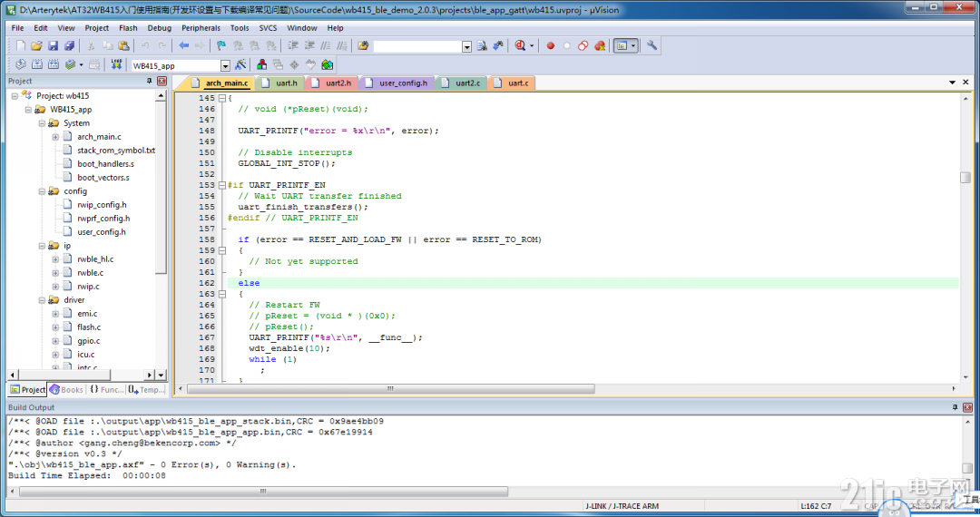
Task: Expand the arch_main.c tree node
Action: point(55,137)
